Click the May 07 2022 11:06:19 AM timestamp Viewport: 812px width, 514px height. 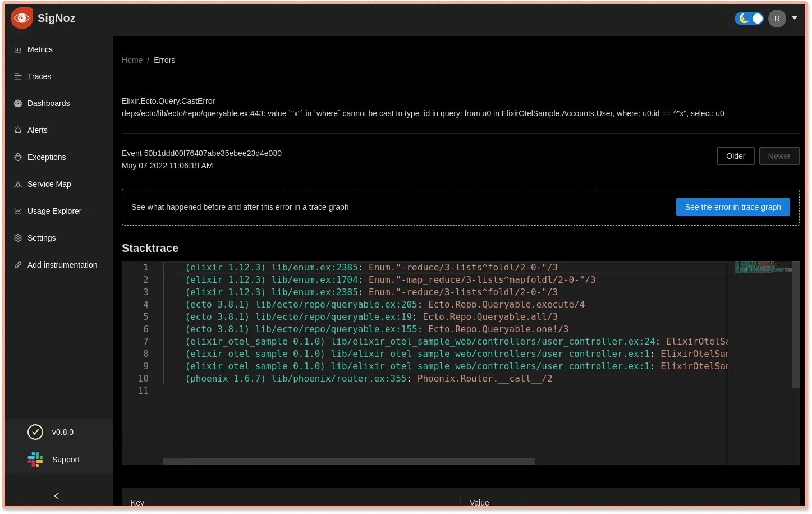click(x=167, y=166)
